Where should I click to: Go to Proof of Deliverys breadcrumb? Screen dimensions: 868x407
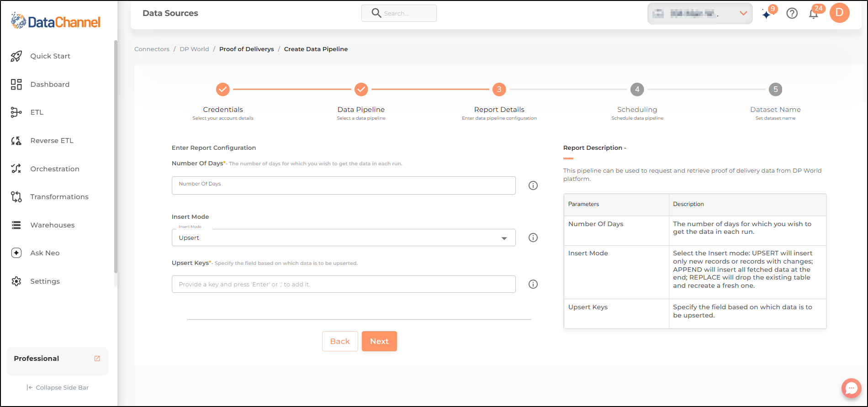point(247,49)
